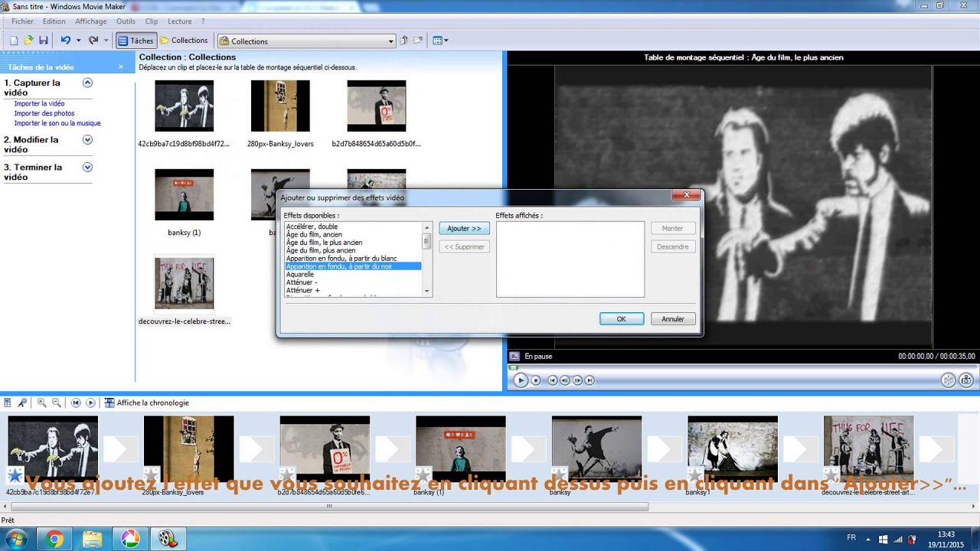Open the Views dropdown in the toolbar
980x551 pixels.
440,41
